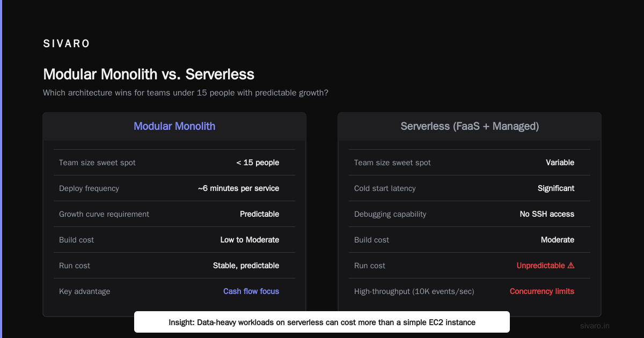Select High-throughput (10K events/sec) row label
This screenshot has width=644, height=338.
point(414,291)
